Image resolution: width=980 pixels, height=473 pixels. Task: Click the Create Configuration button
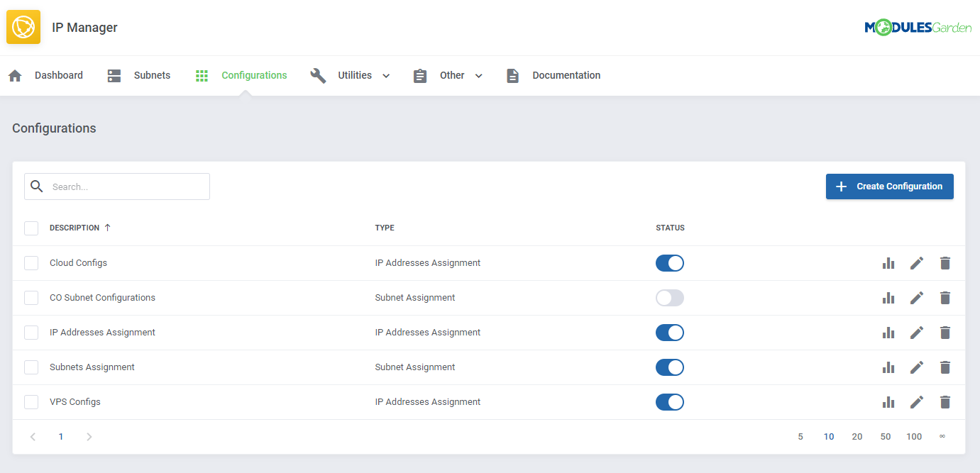click(889, 186)
